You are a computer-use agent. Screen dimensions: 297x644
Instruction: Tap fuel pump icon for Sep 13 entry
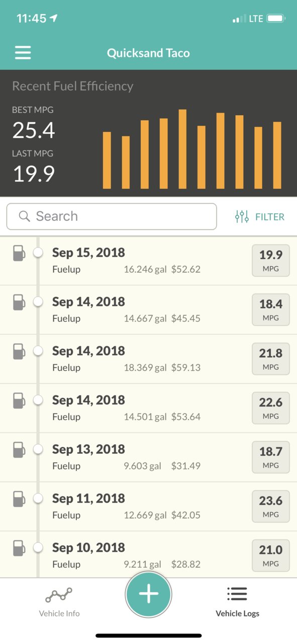tap(19, 450)
